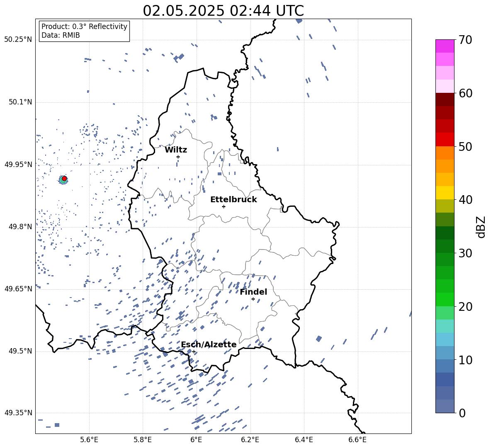
Task: Click the Product: 0.3° Reflectivity text
Action: [84, 27]
